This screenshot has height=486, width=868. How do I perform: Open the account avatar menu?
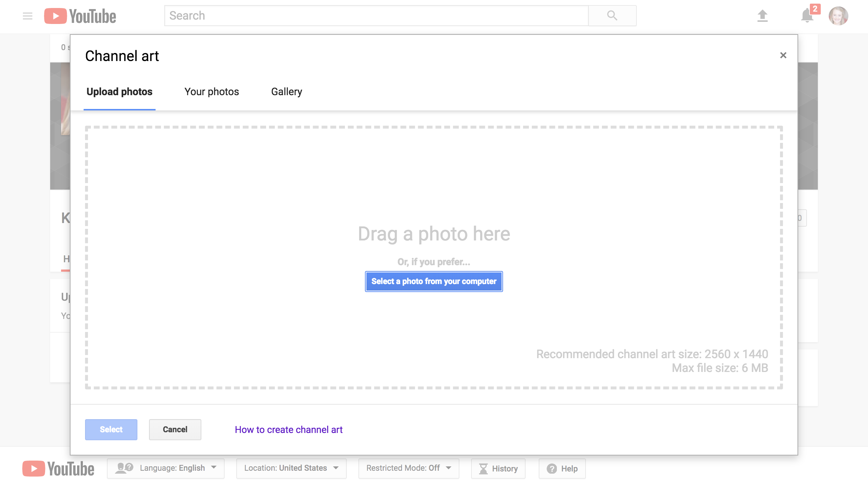click(x=838, y=16)
